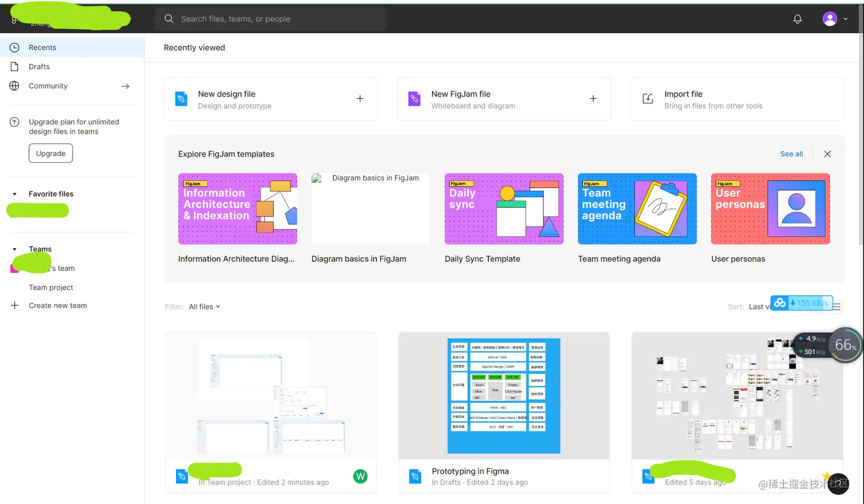864x504 pixels.
Task: Close the Explore FigJam templates banner
Action: [827, 154]
